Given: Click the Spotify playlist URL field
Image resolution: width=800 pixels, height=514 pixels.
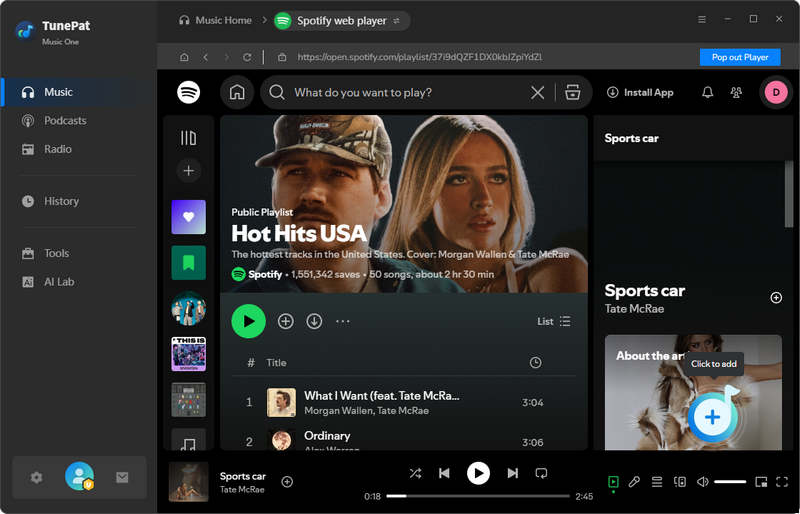Looking at the screenshot, I should tap(419, 57).
